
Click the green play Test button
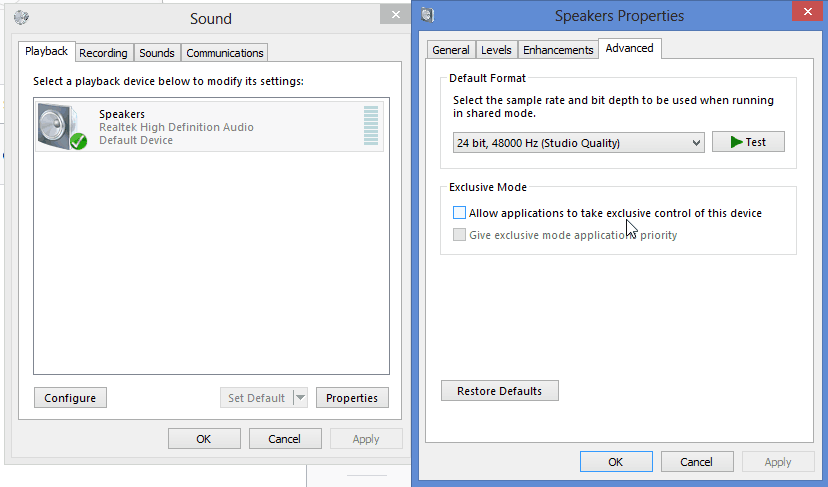pos(748,142)
